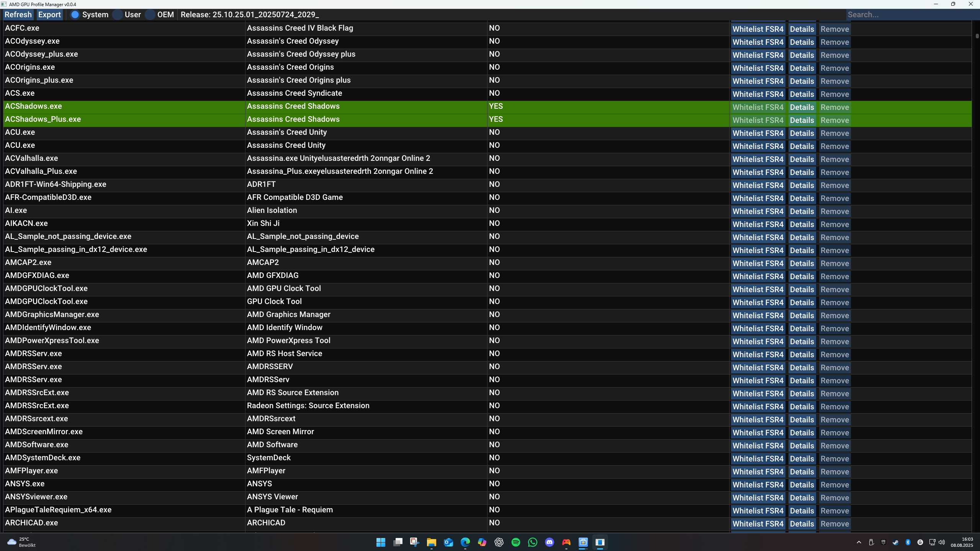Open Discord from the taskbar
980x551 pixels.
click(549, 542)
